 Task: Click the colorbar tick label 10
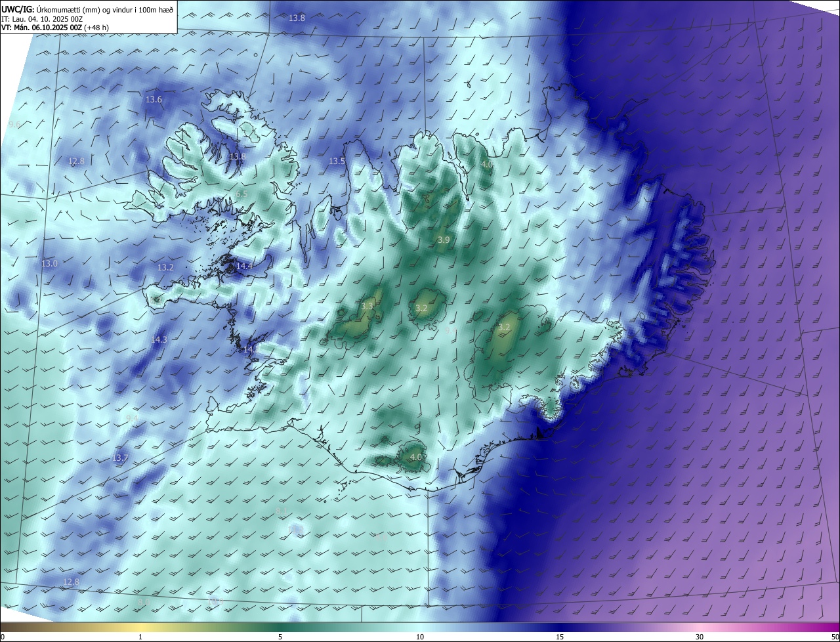coord(420,637)
